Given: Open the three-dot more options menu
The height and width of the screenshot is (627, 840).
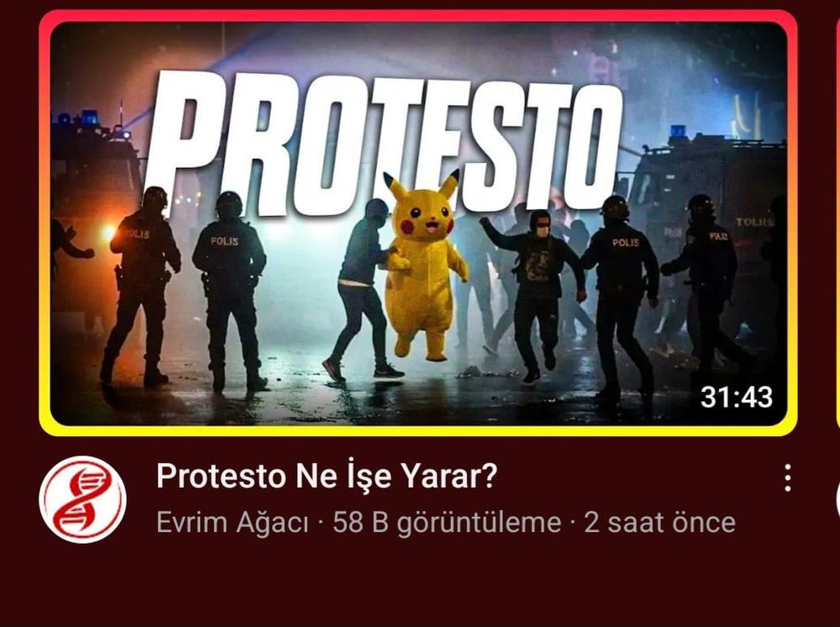Looking at the screenshot, I should coord(788,478).
